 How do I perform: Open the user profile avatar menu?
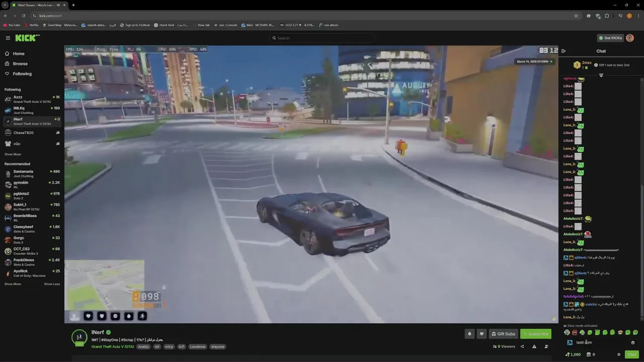pyautogui.click(x=630, y=38)
